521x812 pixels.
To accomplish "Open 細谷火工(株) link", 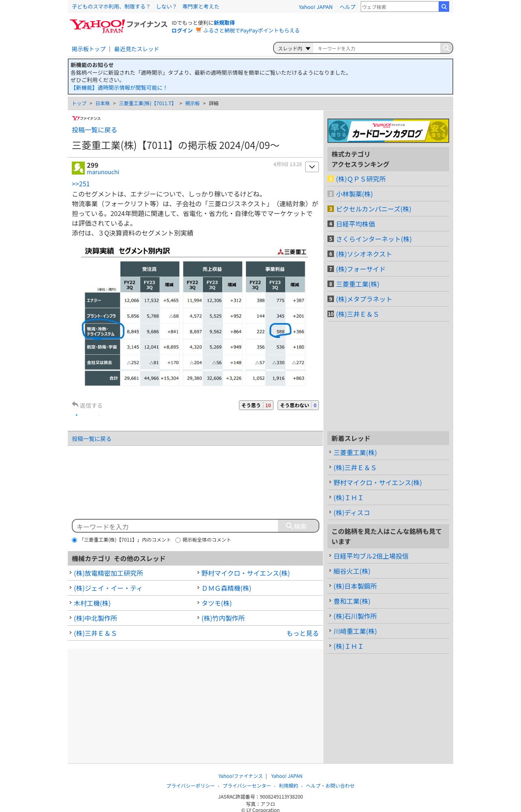I will click(352, 571).
